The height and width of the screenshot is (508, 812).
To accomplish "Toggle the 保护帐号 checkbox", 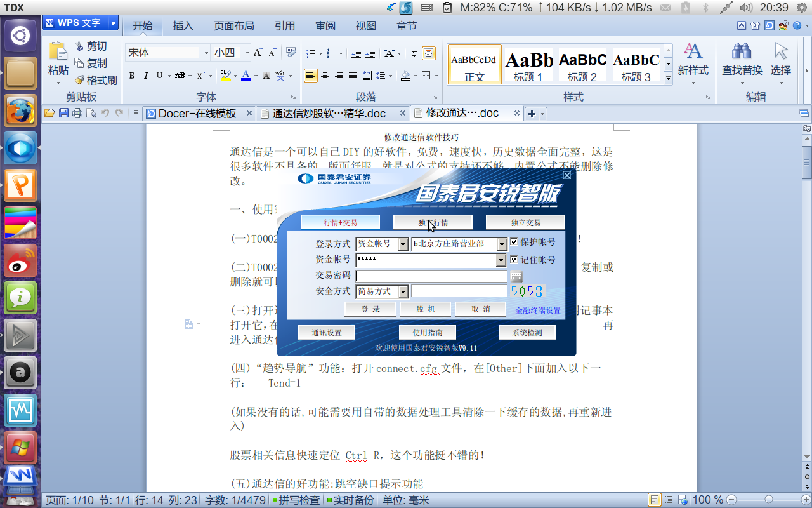I will (514, 242).
